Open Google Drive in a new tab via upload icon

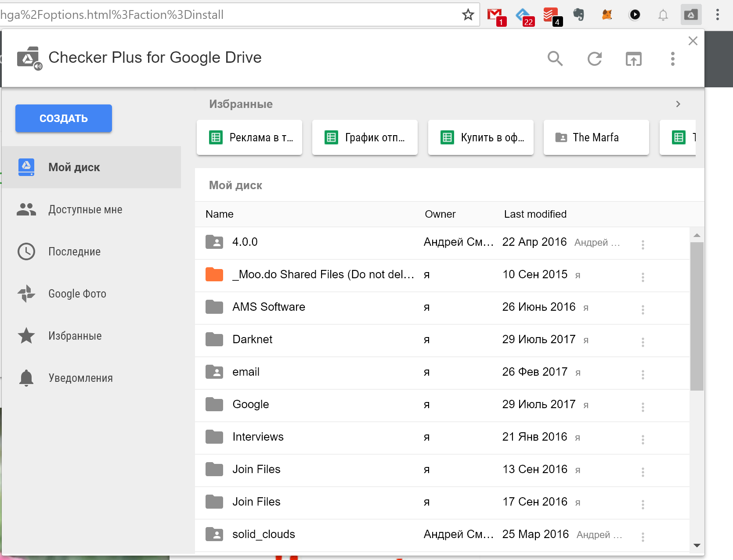point(633,59)
